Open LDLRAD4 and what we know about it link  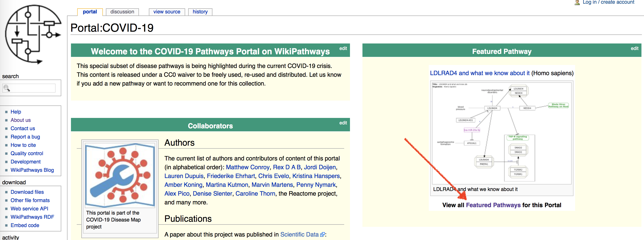point(479,73)
